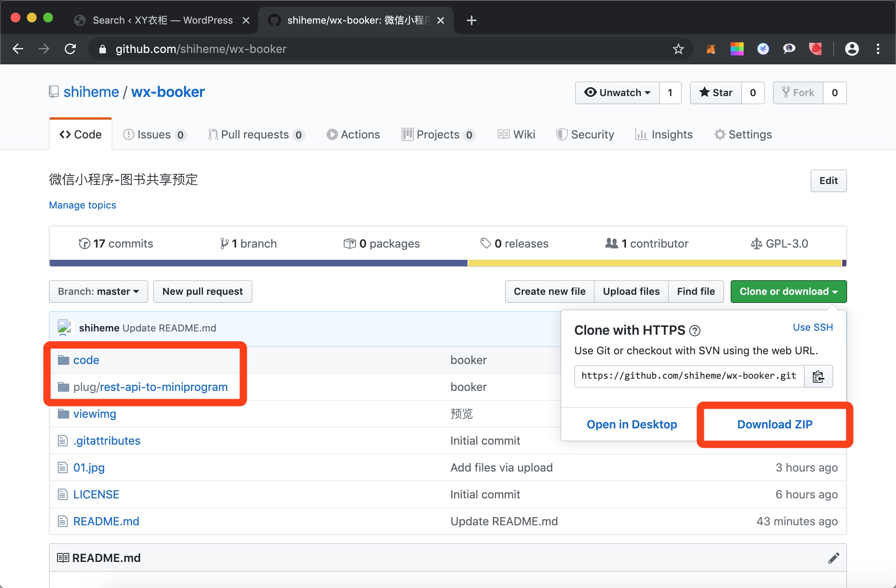Click the Clone with HTTPS help icon
The image size is (896, 588).
695,331
